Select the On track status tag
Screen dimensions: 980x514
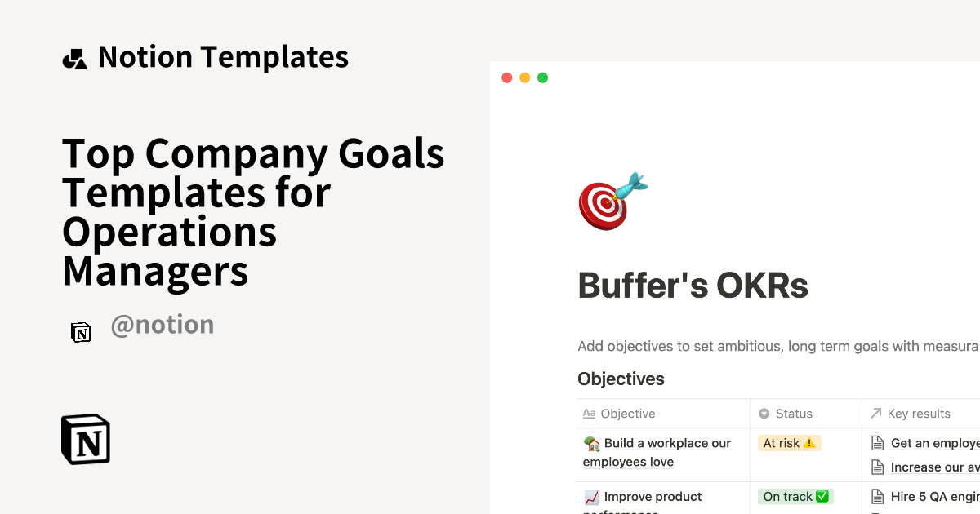point(795,496)
